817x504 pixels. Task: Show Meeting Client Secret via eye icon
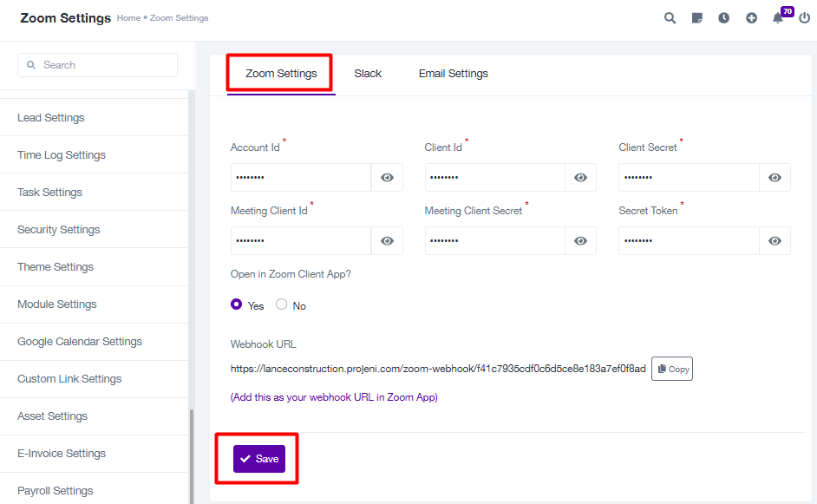(580, 241)
